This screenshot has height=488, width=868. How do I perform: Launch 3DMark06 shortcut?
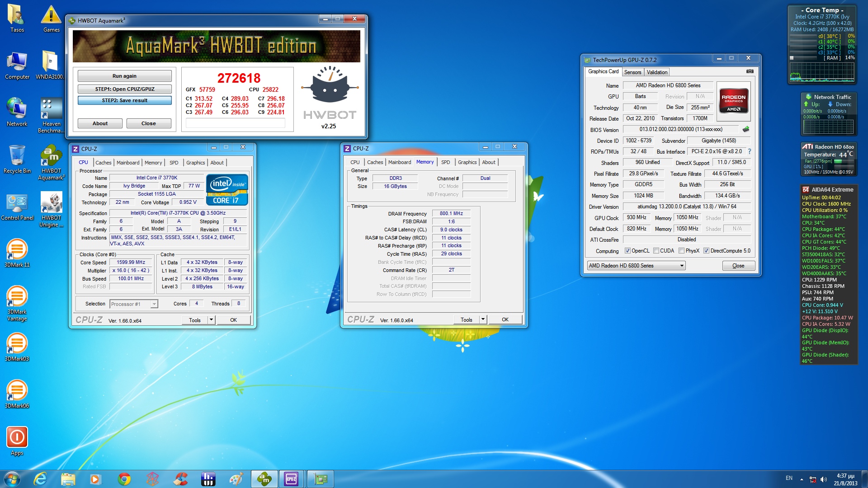[x=17, y=394]
